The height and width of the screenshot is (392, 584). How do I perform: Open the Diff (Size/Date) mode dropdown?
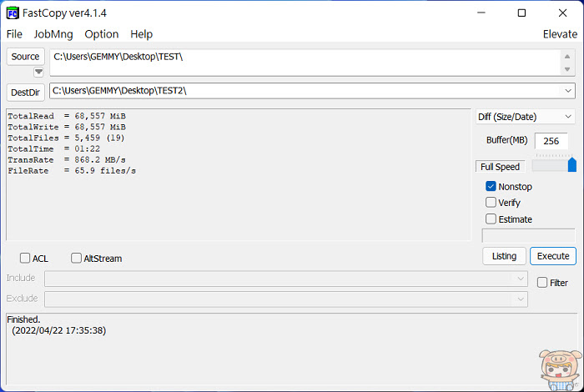click(x=525, y=117)
